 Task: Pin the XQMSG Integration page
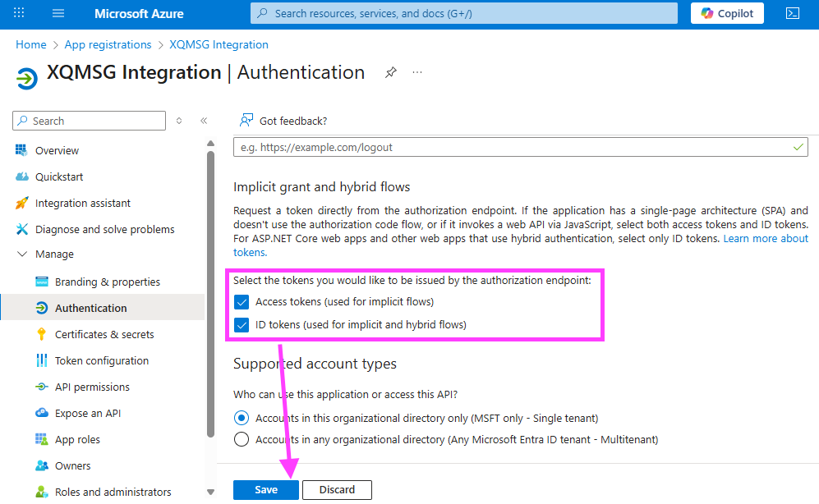pos(391,73)
